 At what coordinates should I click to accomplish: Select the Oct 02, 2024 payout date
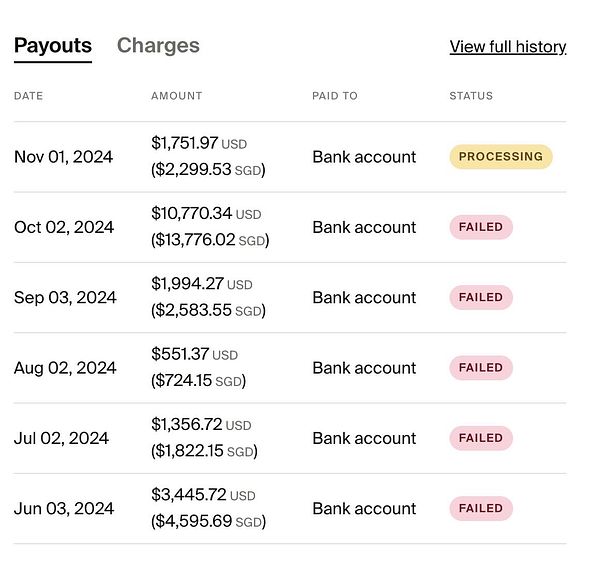click(x=64, y=227)
